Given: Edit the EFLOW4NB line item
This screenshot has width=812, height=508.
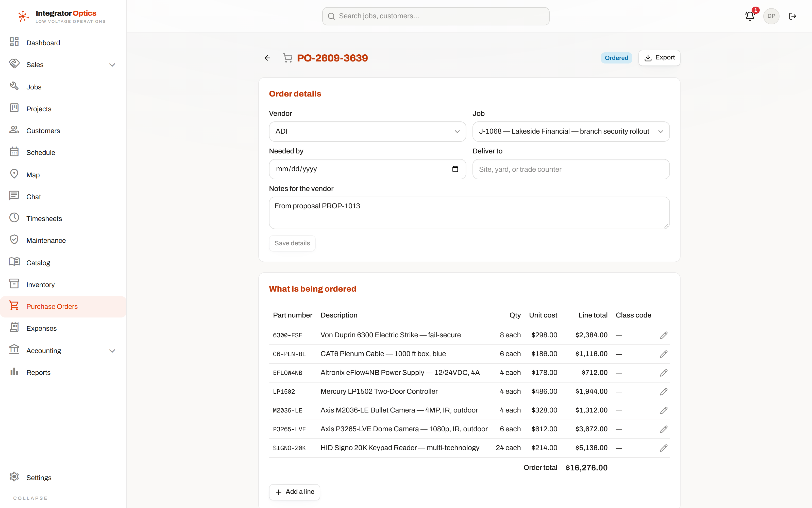Looking at the screenshot, I should pos(663,373).
